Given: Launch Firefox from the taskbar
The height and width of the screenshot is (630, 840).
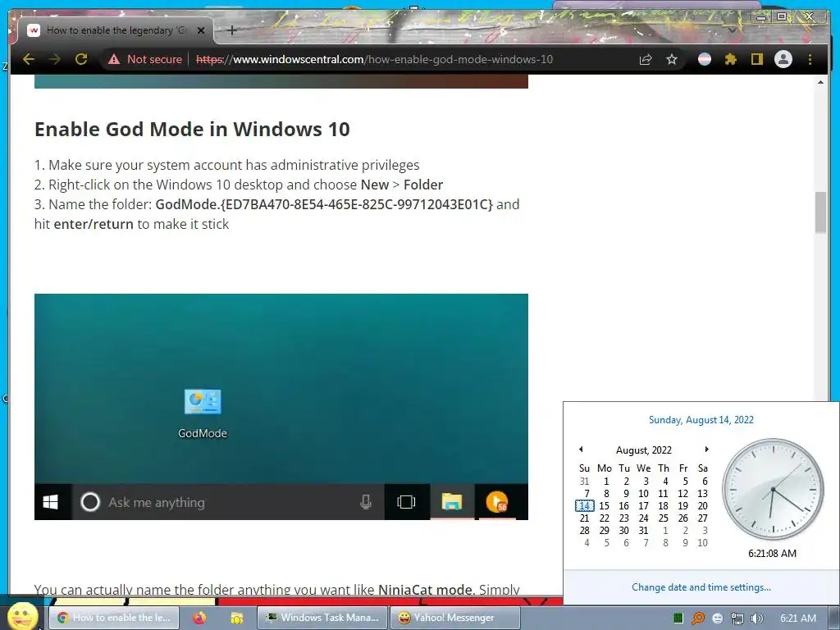Looking at the screenshot, I should 199,618.
